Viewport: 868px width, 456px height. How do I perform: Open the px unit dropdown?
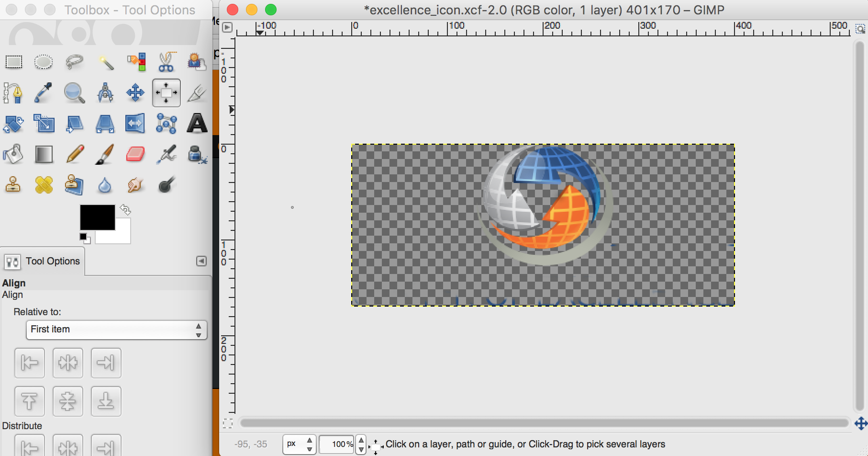coord(299,445)
